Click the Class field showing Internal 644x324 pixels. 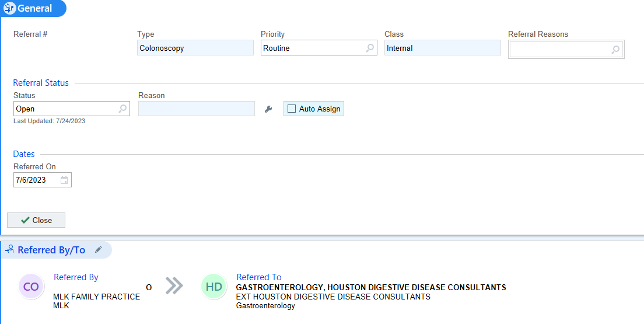443,48
